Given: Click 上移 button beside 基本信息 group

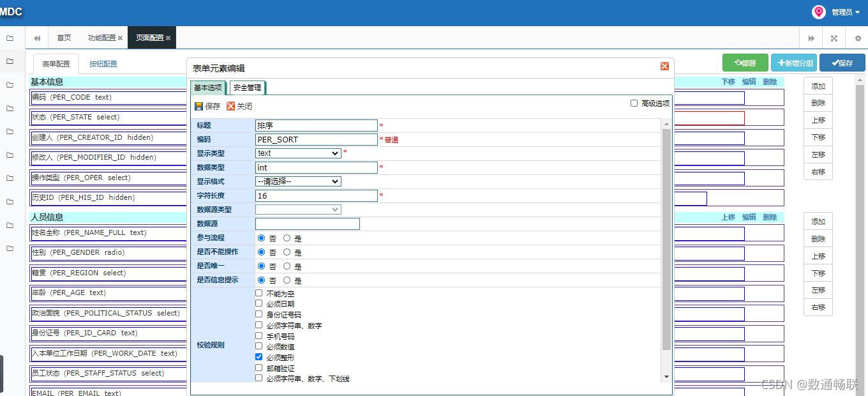Looking at the screenshot, I should pos(818,120).
